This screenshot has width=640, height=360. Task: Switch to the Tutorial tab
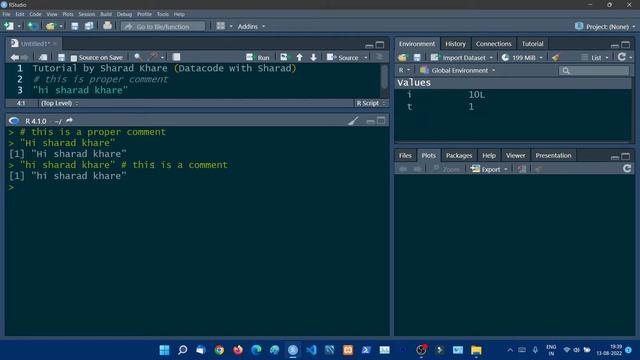tap(533, 44)
